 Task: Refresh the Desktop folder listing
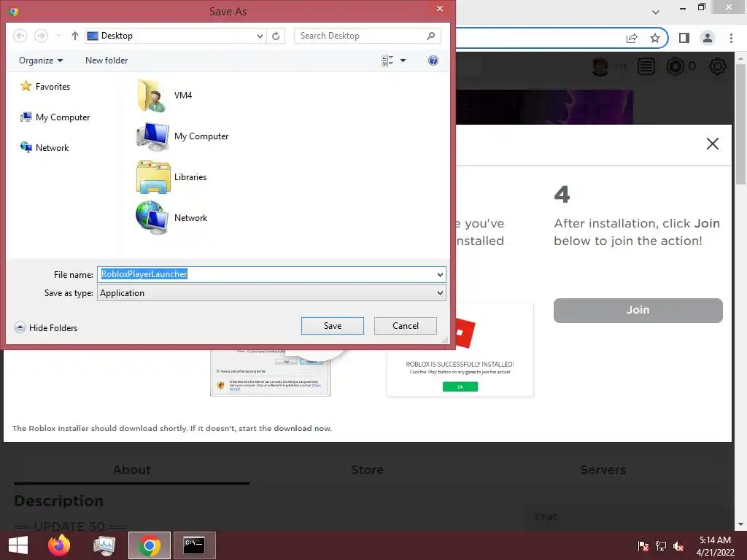(276, 36)
